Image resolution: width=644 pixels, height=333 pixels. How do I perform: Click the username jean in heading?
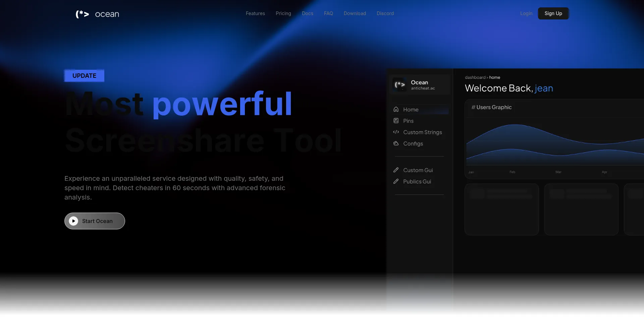click(x=544, y=88)
